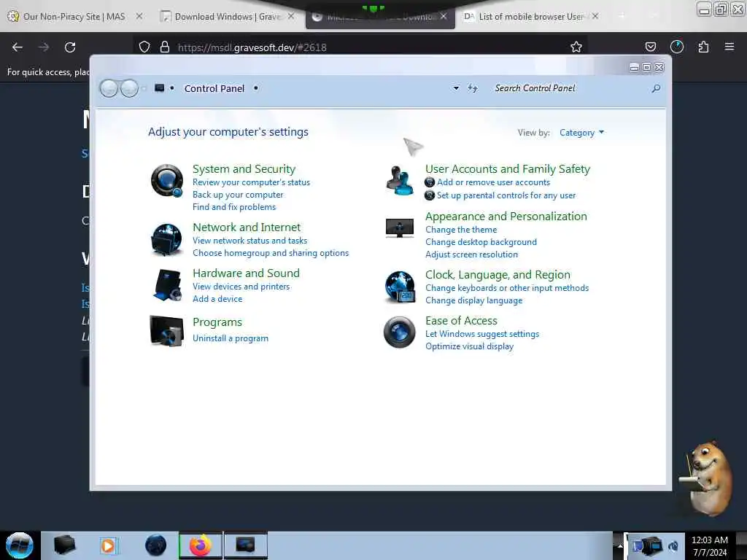Open User Accounts and Family Safety icon
747x560 pixels.
point(400,181)
